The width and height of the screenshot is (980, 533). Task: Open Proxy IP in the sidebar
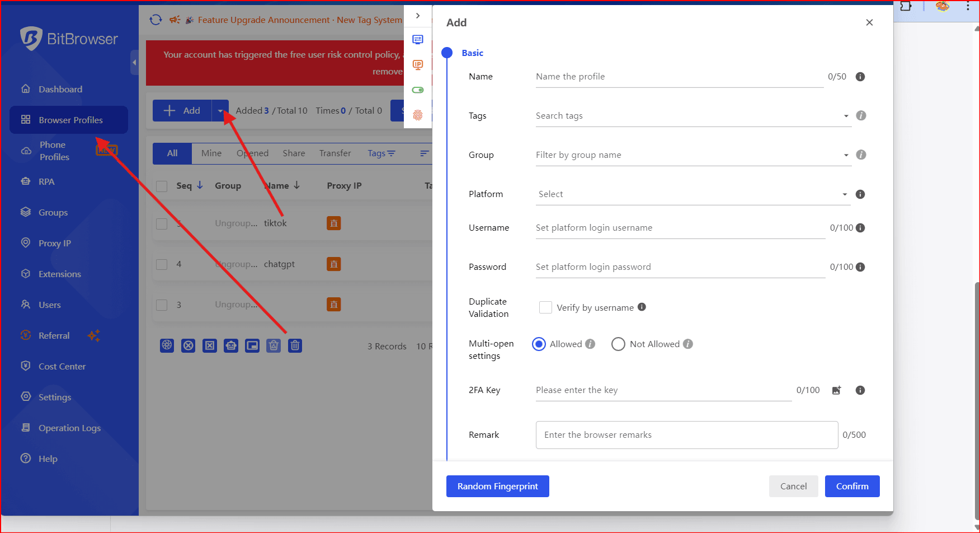[55, 244]
